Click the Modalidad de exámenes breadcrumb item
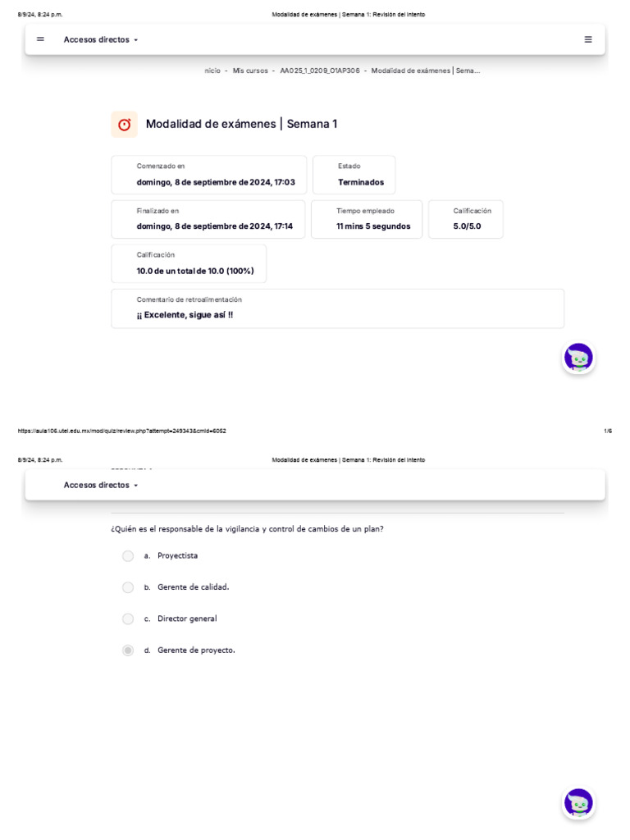 425,71
